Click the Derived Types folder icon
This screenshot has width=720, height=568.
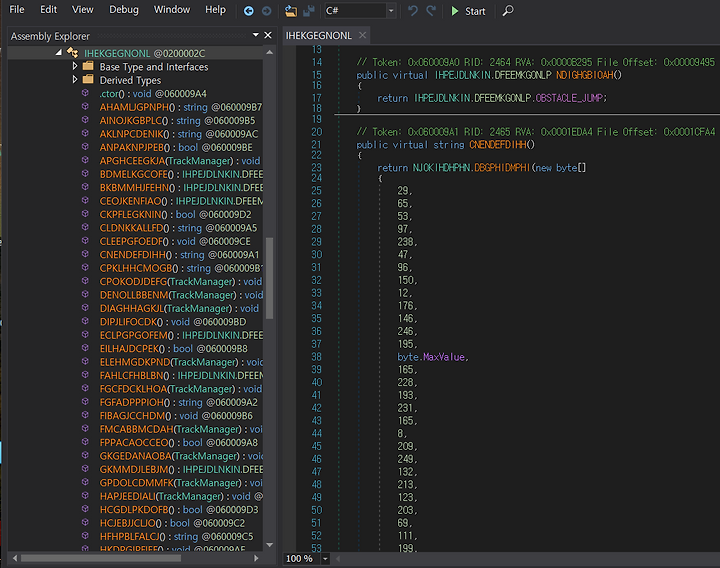(x=88, y=79)
